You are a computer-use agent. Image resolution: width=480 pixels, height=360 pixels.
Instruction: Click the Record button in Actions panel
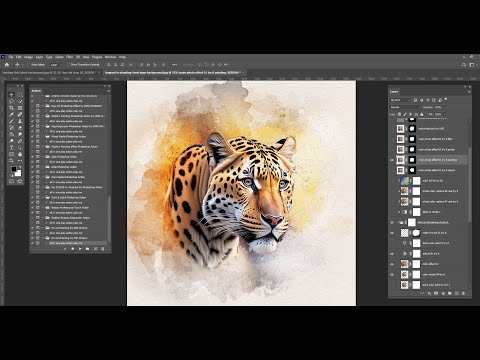point(73,249)
